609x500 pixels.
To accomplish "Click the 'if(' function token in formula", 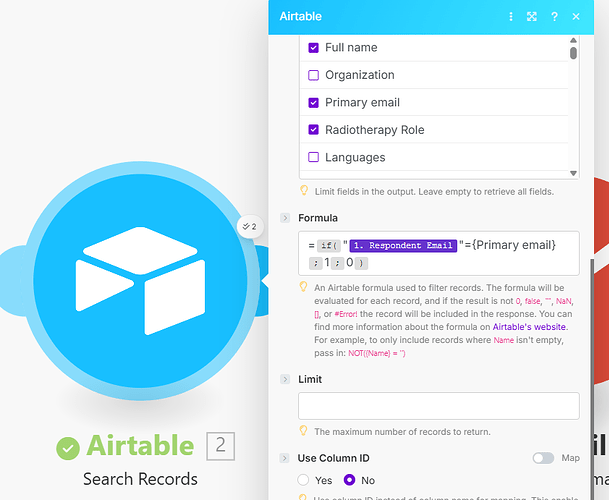I will [329, 246].
